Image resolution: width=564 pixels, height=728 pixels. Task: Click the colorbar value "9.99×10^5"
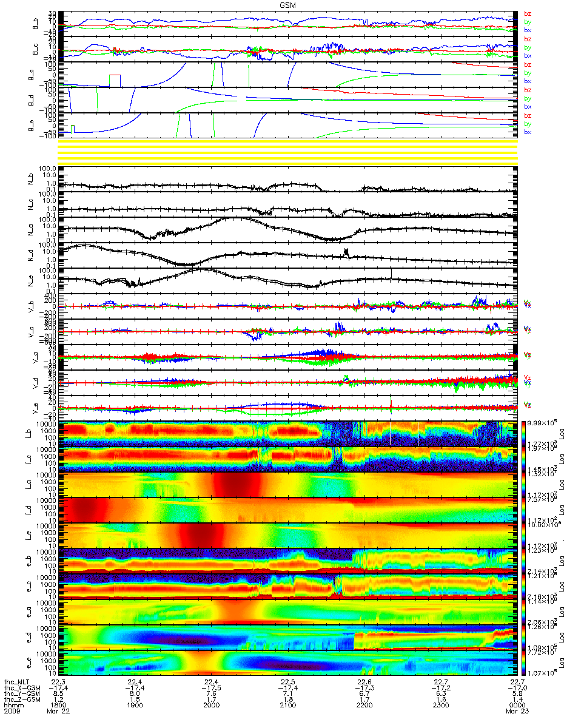pyautogui.click(x=540, y=422)
